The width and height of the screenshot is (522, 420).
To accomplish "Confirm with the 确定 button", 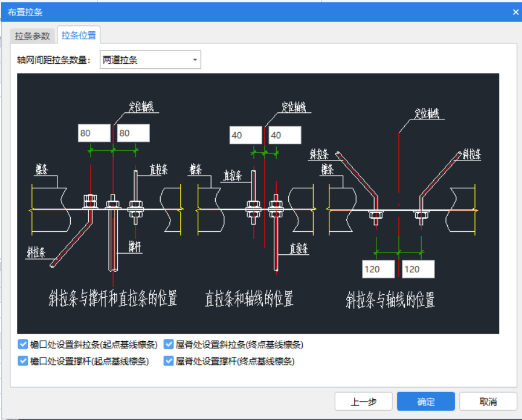I will pyautogui.click(x=426, y=401).
